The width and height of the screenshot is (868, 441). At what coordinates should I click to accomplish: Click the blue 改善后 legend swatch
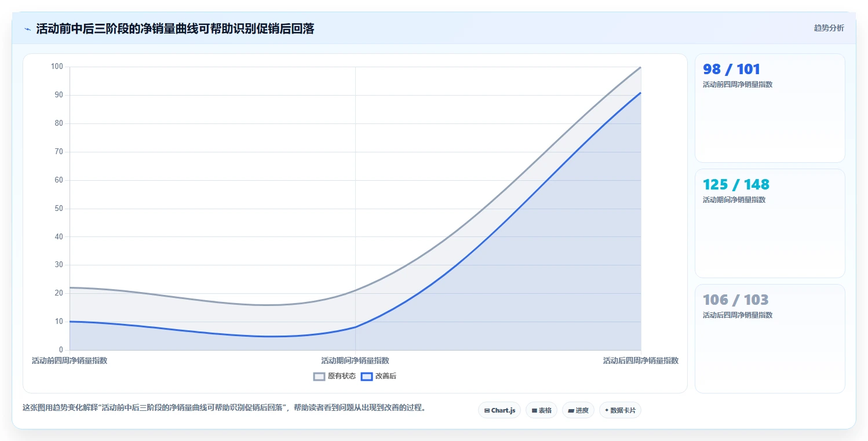coord(367,376)
